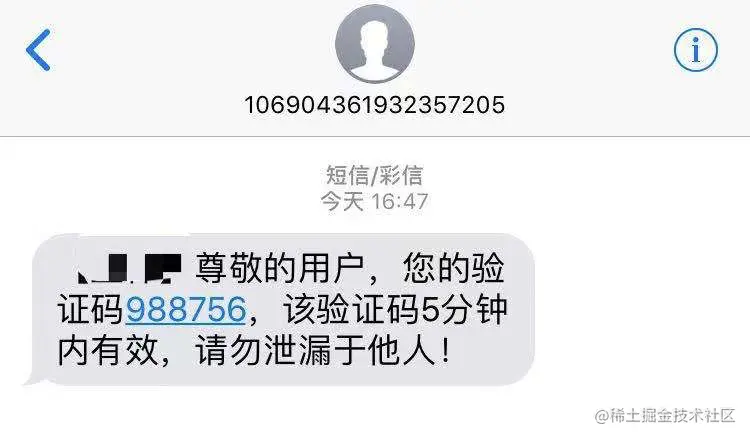This screenshot has width=750, height=439.
Task: Click the blacked-out sender name blocks
Action: pos(130,268)
